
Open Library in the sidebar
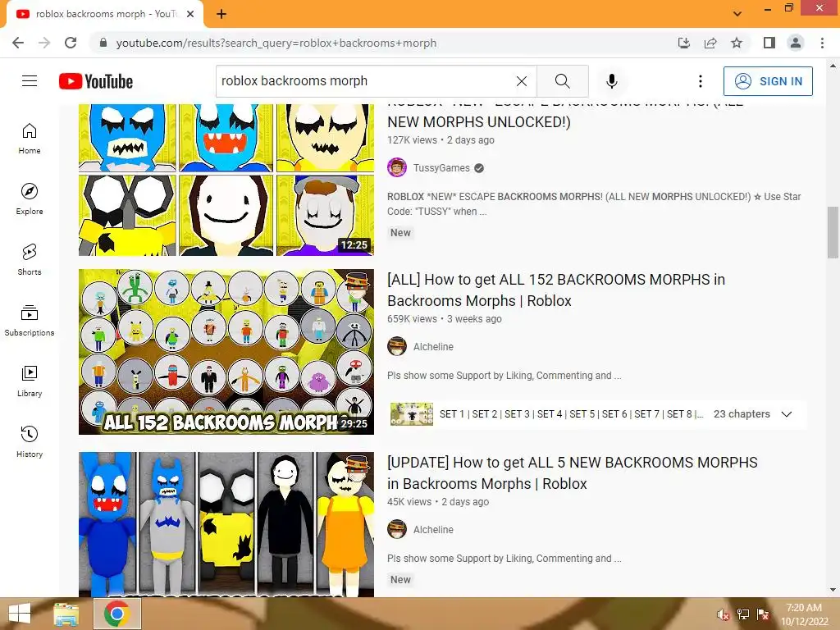[x=30, y=381]
